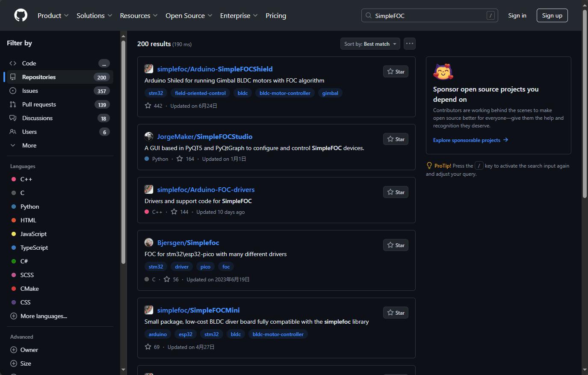
Task: Click the gimbal topic tag
Action: pyautogui.click(x=330, y=93)
